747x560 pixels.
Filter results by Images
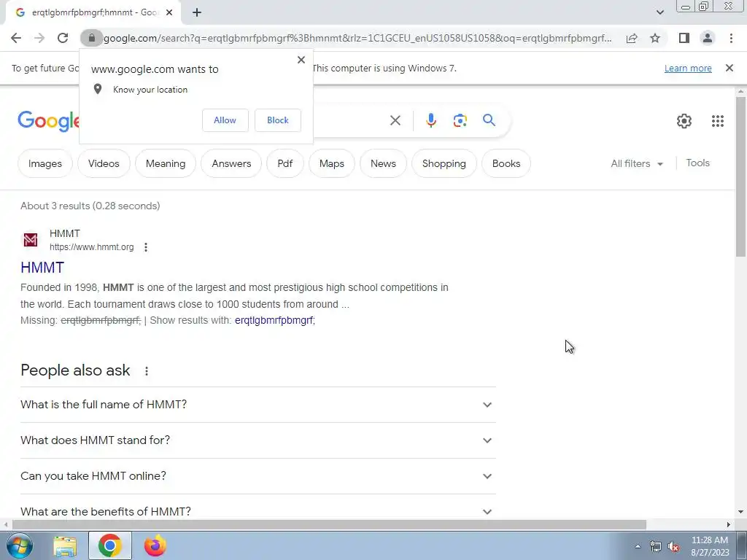[44, 163]
